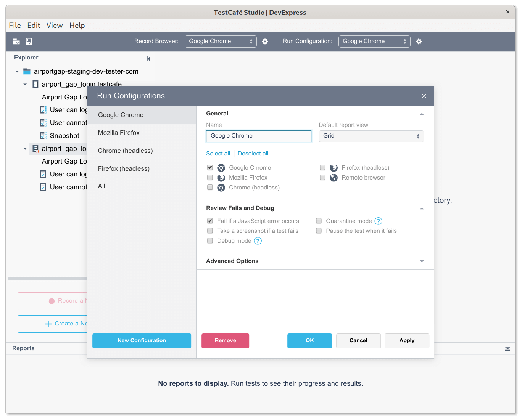522x420 pixels.
Task: Click the Google Chrome browser icon in the list
Action: point(221,168)
